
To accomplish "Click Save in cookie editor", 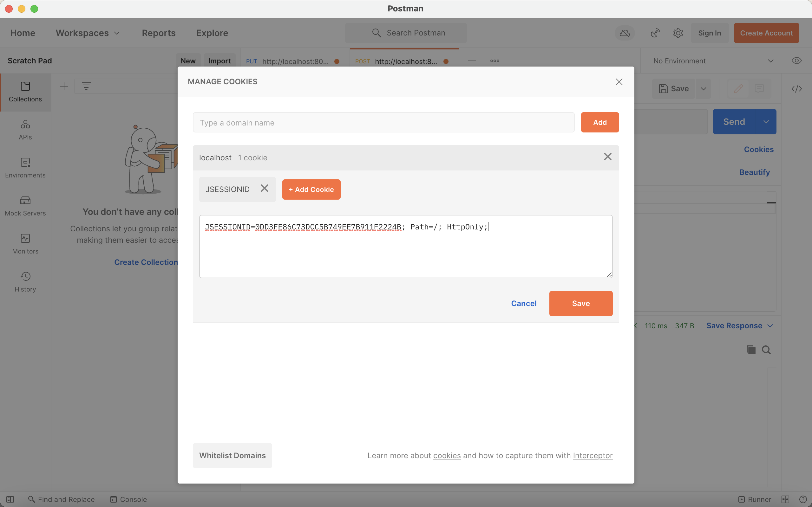I will tap(580, 303).
